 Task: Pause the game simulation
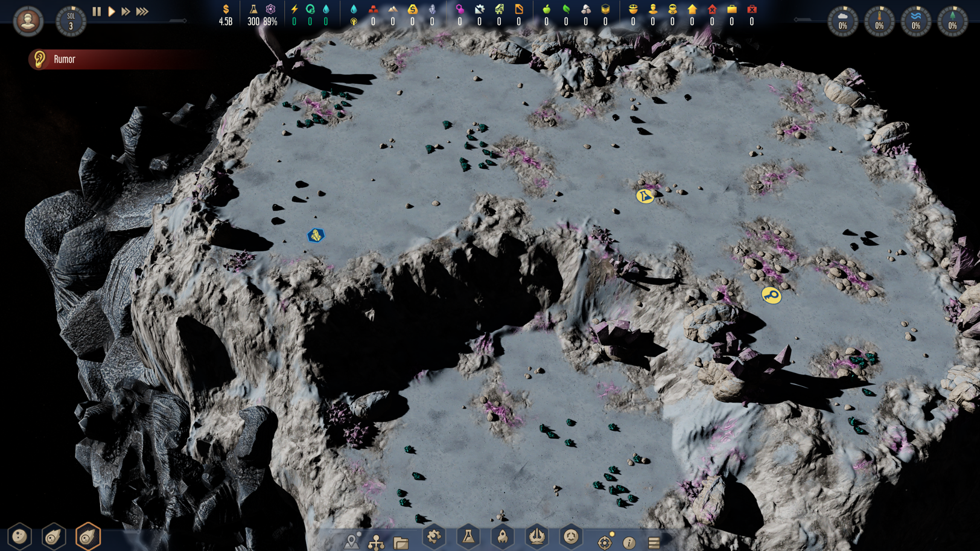tap(97, 11)
